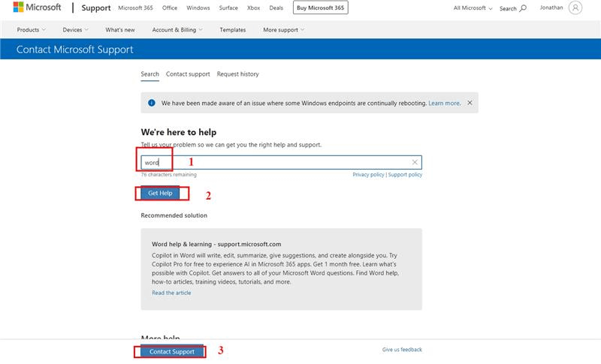Expand the Account & Billing dropdown

pyautogui.click(x=177, y=29)
